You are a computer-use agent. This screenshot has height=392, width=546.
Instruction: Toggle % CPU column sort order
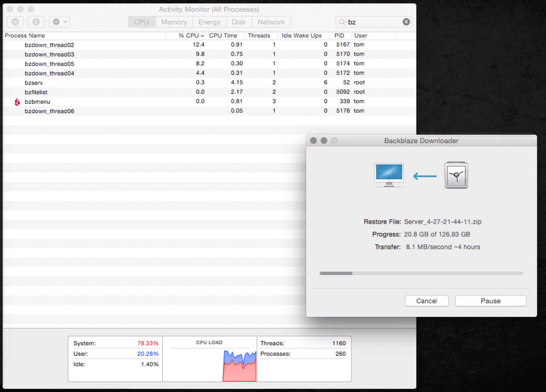186,36
